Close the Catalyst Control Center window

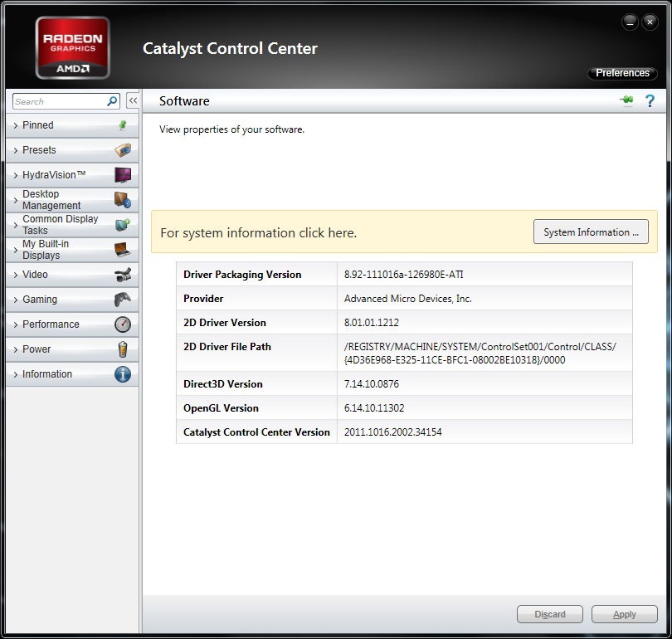(x=650, y=22)
